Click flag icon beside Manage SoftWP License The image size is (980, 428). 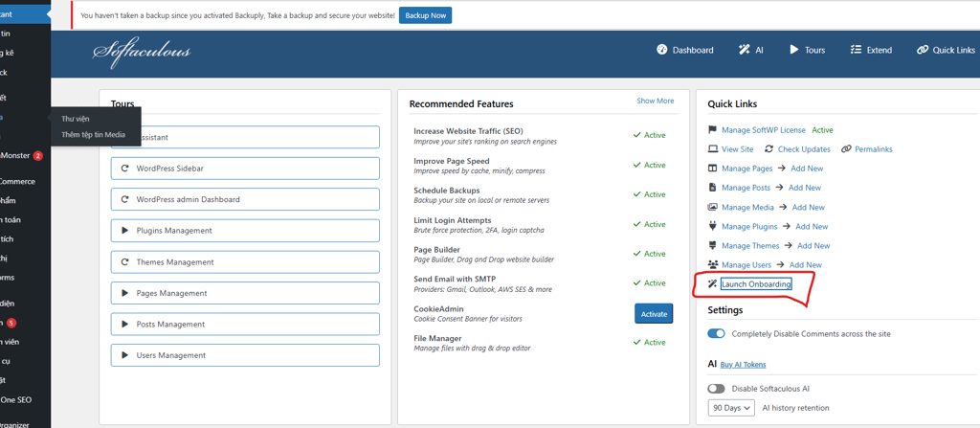point(712,130)
